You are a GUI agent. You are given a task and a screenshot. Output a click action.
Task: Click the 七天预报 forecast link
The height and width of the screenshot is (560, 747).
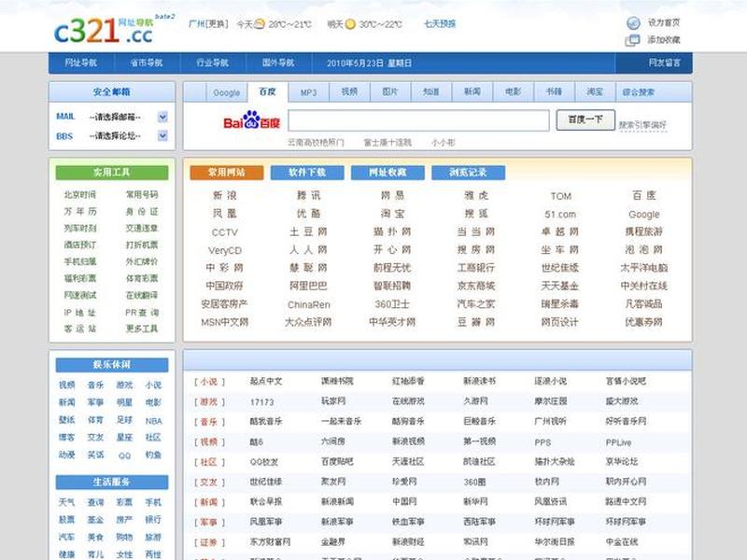[x=440, y=24]
